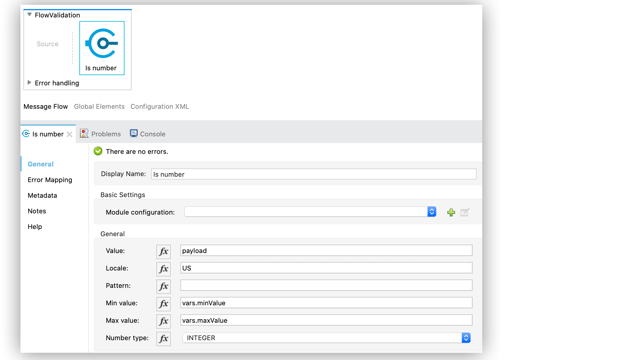The height and width of the screenshot is (360, 644).
Task: Toggle fx expression mode for Max value
Action: click(x=163, y=321)
